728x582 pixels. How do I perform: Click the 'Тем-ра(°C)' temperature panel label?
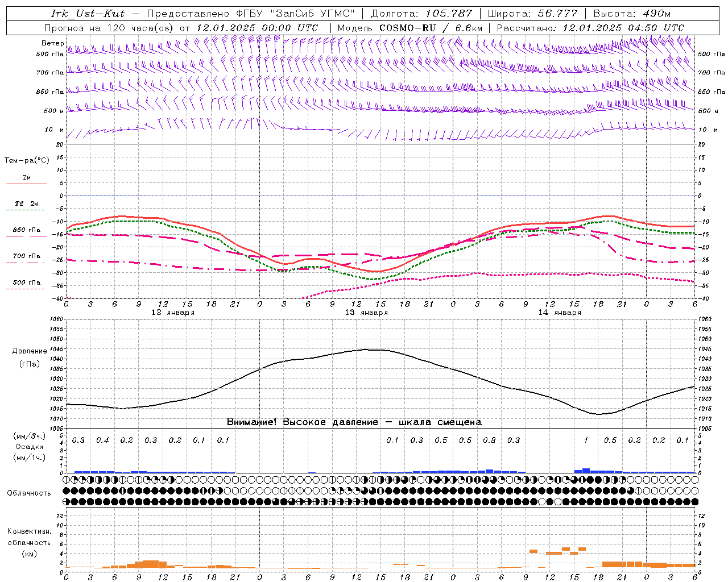pyautogui.click(x=27, y=161)
